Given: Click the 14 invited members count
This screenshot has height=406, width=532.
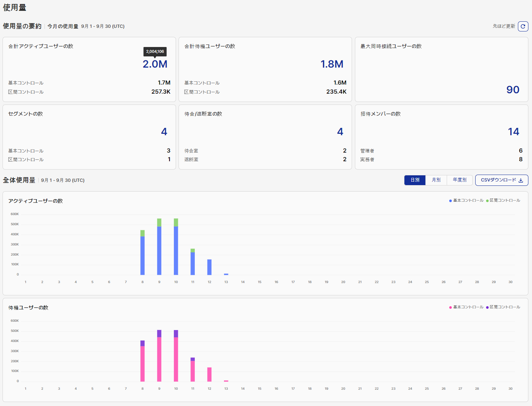Looking at the screenshot, I should pos(513,132).
